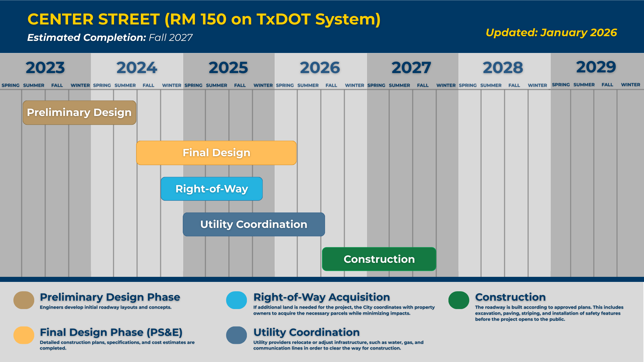Select the Utility Coordination timeline bar
Image resolution: width=644 pixels, height=362 pixels.
[254, 224]
